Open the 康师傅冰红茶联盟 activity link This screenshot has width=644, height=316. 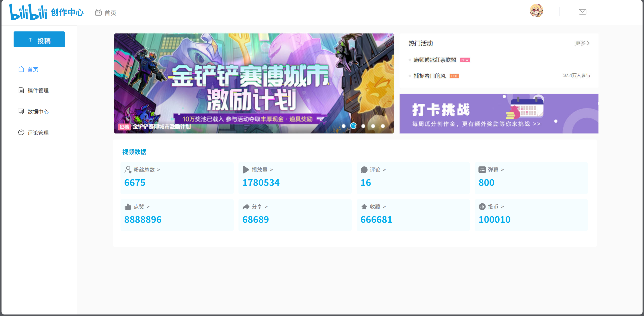[435, 60]
